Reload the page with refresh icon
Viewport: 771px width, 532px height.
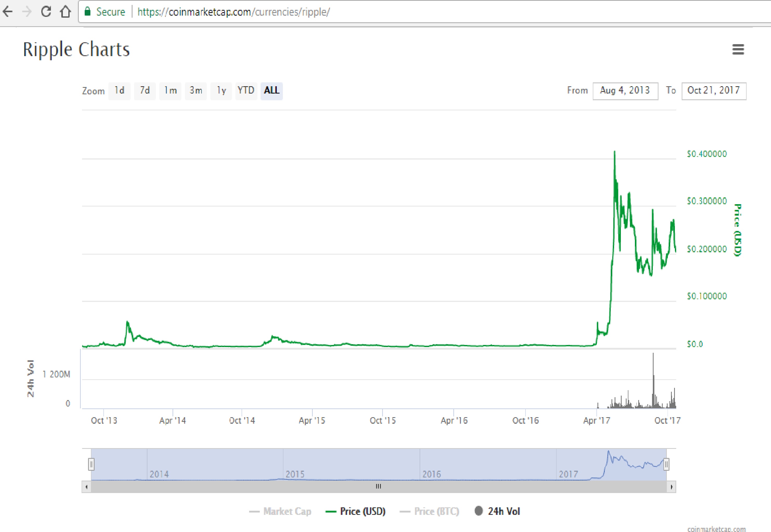pyautogui.click(x=46, y=12)
